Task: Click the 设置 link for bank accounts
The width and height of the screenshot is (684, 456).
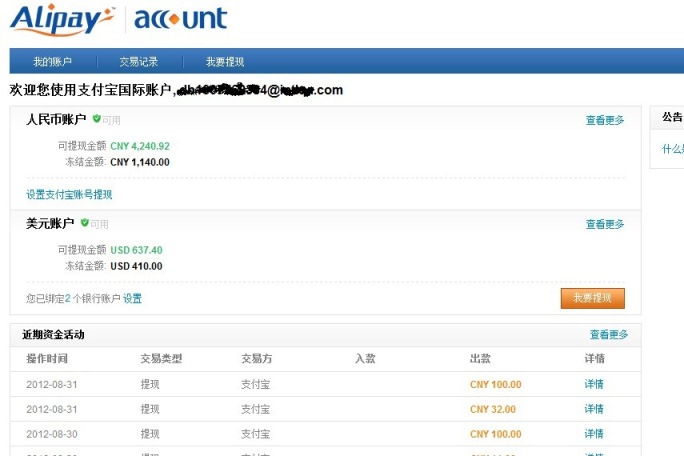Action: pos(132,298)
